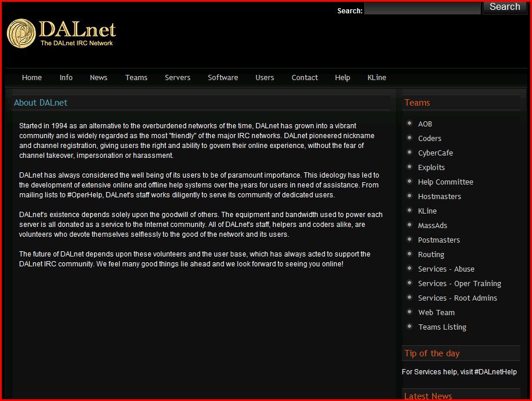Open the KLine team sidebar link
This screenshot has height=401, width=532.
(x=427, y=211)
